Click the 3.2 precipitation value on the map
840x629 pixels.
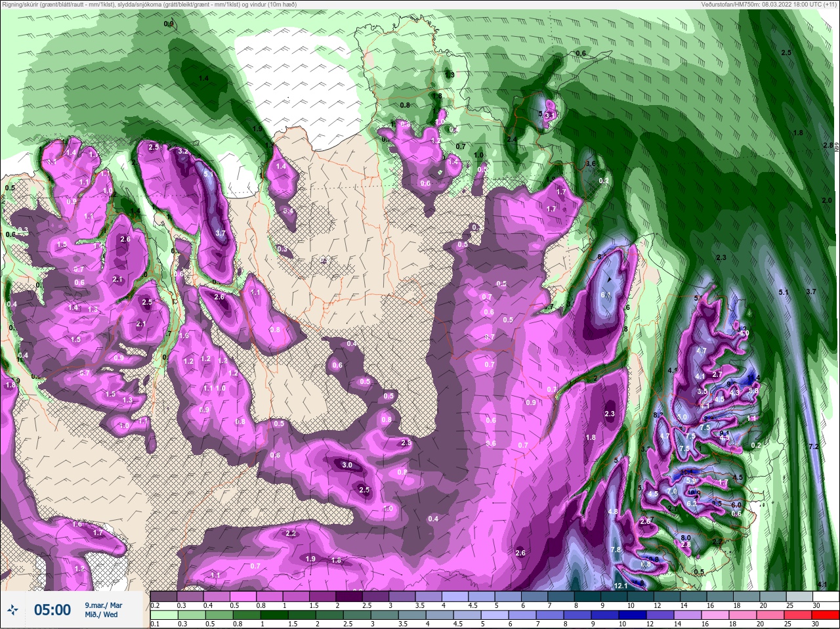click(x=184, y=151)
